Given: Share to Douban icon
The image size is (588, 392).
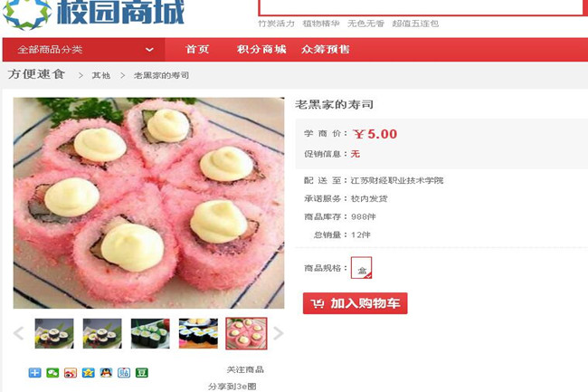Looking at the screenshot, I should click(x=142, y=372).
